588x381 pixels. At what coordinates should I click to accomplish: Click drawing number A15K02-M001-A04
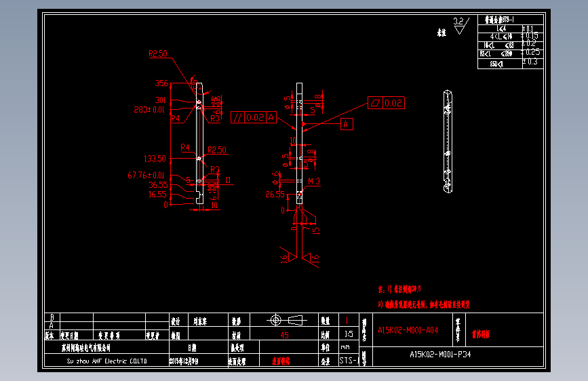coord(408,330)
